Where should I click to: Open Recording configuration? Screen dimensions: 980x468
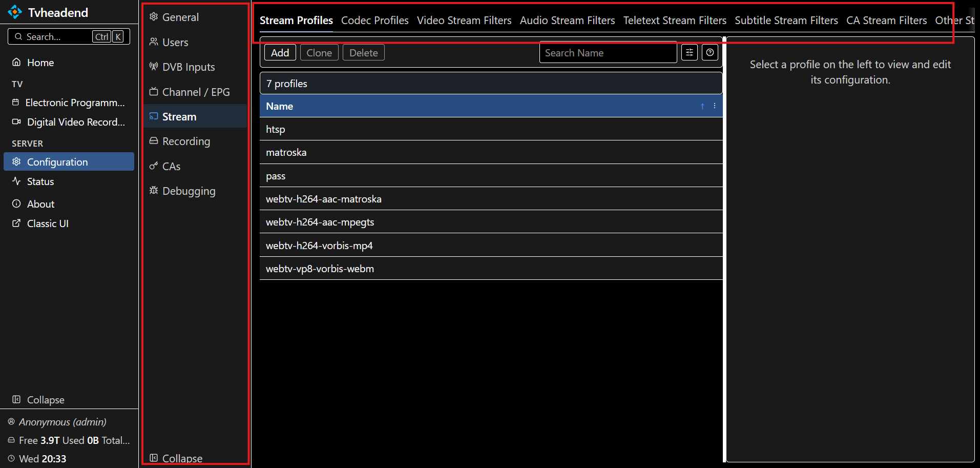click(195, 141)
